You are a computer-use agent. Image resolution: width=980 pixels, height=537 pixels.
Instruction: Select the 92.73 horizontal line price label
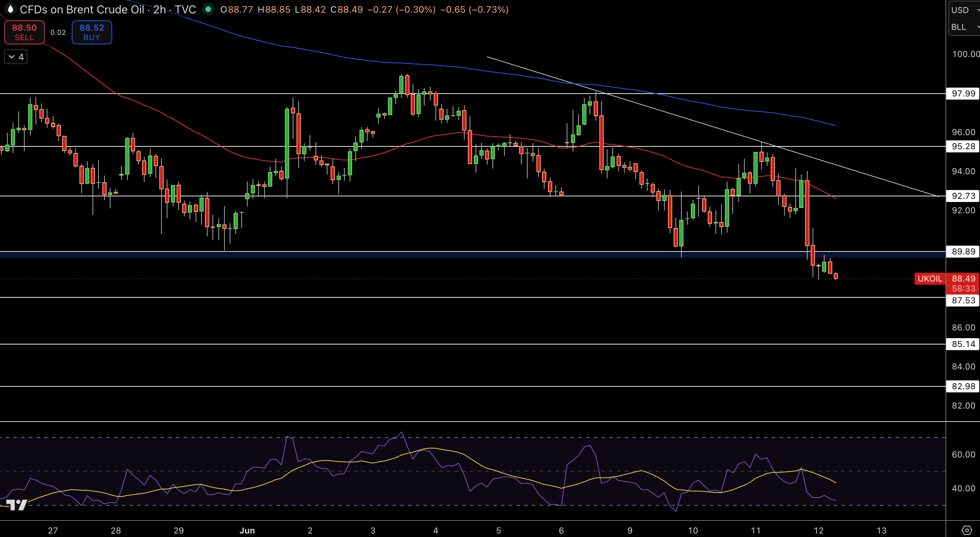click(963, 196)
